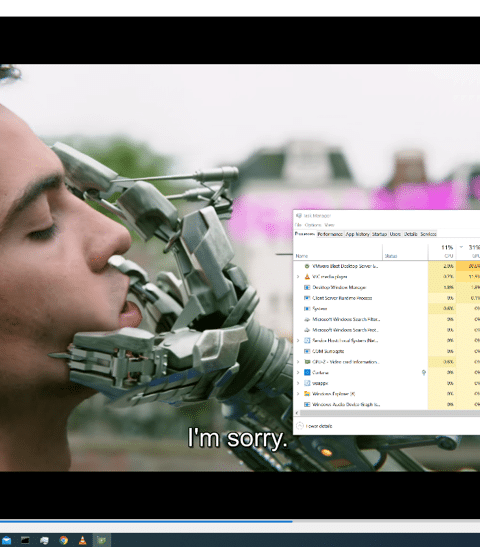Click the left arrow of Task Manager's horizontal scrollbar

297,413
